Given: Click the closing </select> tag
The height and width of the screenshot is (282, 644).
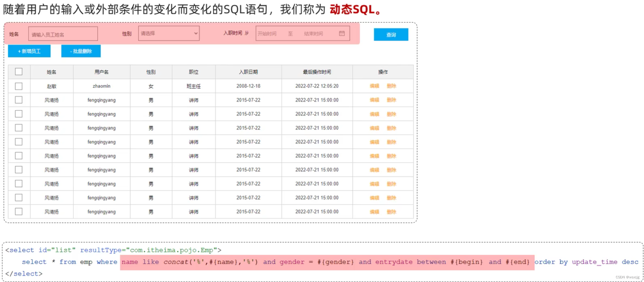Looking at the screenshot, I should 24,274.
